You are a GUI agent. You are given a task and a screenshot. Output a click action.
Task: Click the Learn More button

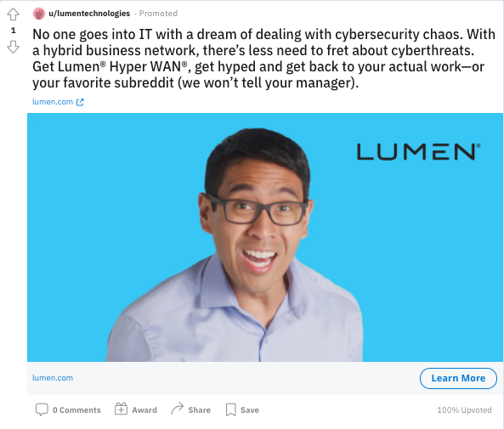click(x=458, y=378)
